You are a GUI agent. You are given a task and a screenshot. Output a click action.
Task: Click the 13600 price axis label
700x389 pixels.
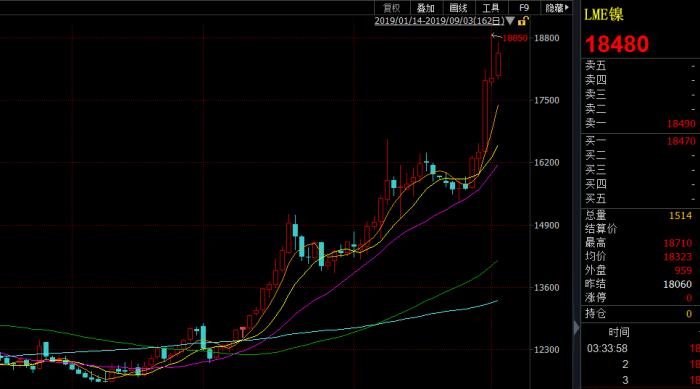point(547,288)
